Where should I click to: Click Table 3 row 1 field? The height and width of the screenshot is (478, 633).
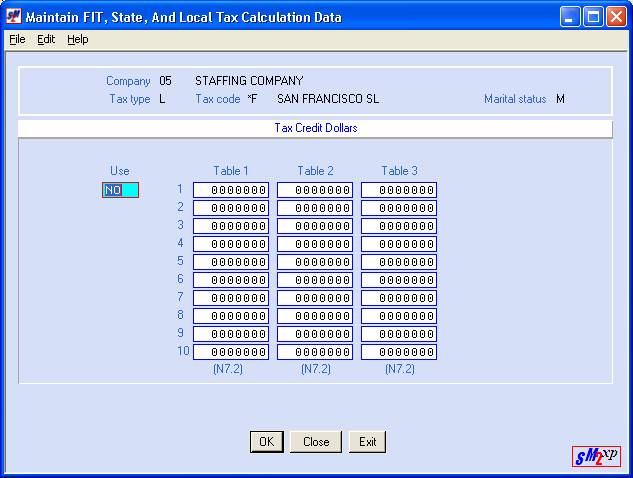(x=399, y=190)
